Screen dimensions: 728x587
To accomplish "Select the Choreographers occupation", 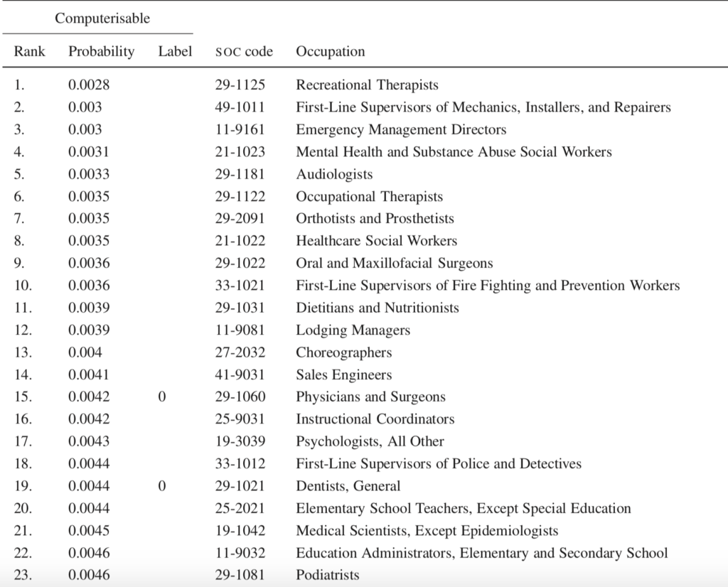I will coord(344,352).
